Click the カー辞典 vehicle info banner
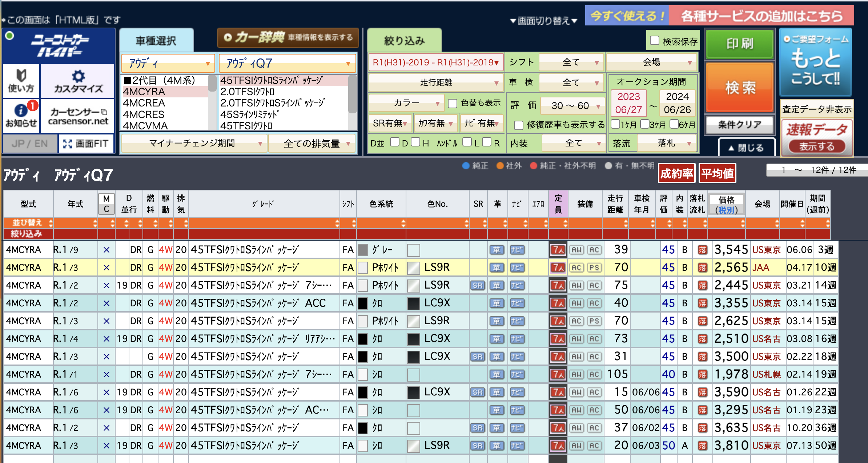This screenshot has height=463, width=868. point(288,37)
